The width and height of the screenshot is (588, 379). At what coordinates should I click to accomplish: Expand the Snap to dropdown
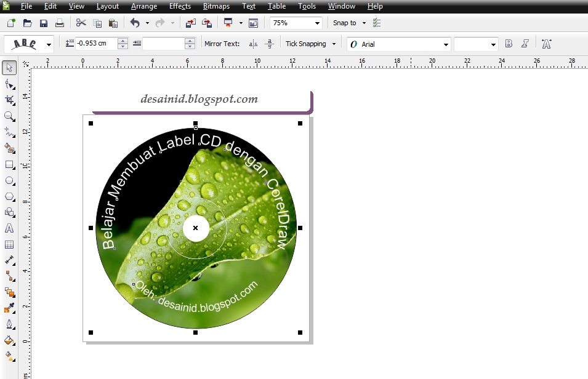tap(364, 23)
